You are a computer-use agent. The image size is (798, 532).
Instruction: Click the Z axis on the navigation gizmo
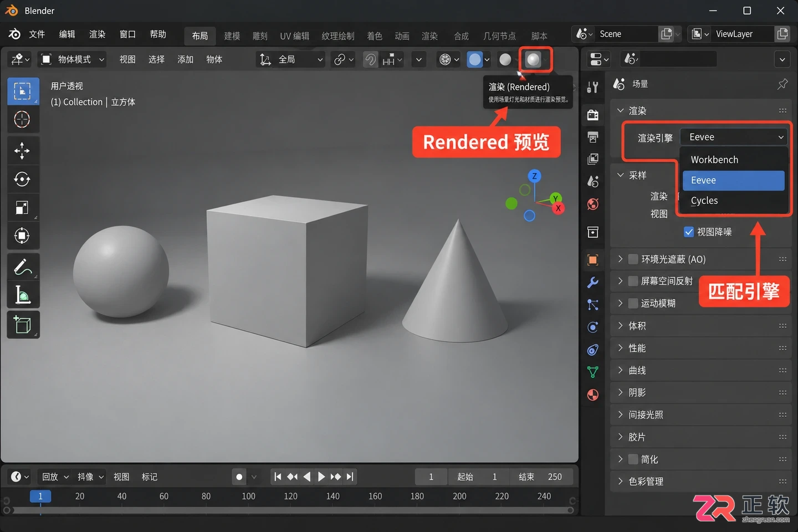coord(534,176)
